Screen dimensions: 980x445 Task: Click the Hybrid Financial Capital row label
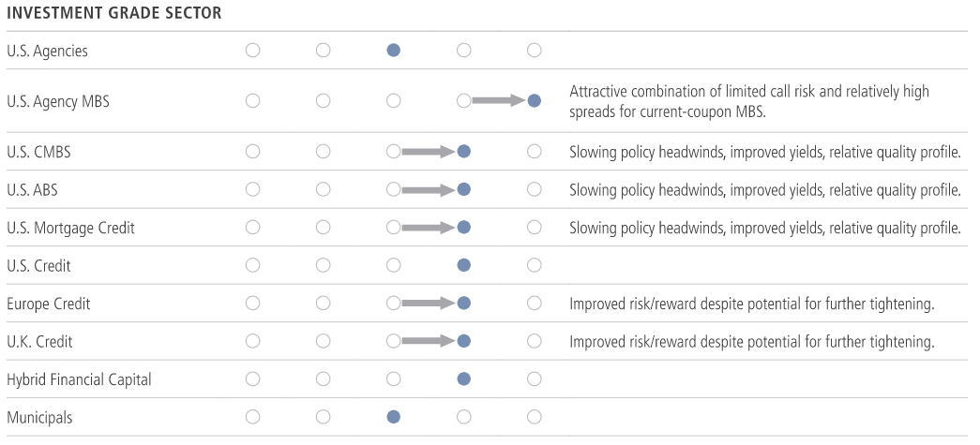click(x=79, y=379)
